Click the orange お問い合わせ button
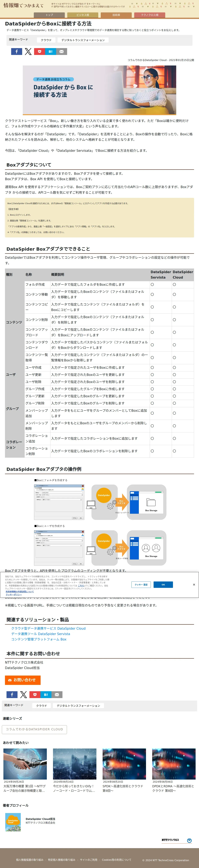Viewport: 199px width, 868px height. (23, 680)
